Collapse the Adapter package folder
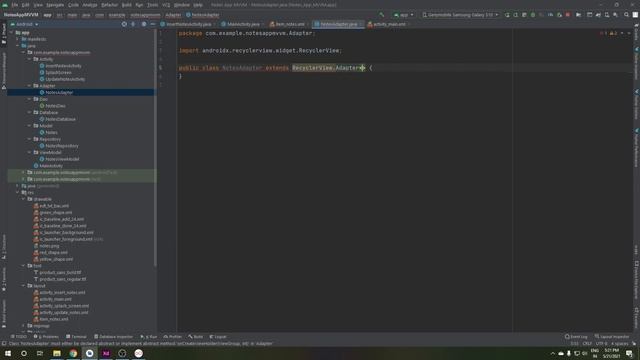 (29, 86)
